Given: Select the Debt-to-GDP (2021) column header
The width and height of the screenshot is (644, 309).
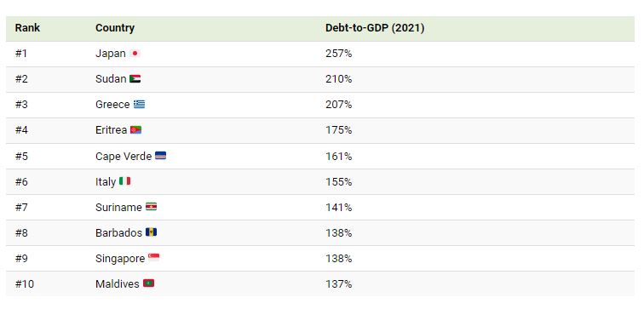Looking at the screenshot, I should [375, 28].
